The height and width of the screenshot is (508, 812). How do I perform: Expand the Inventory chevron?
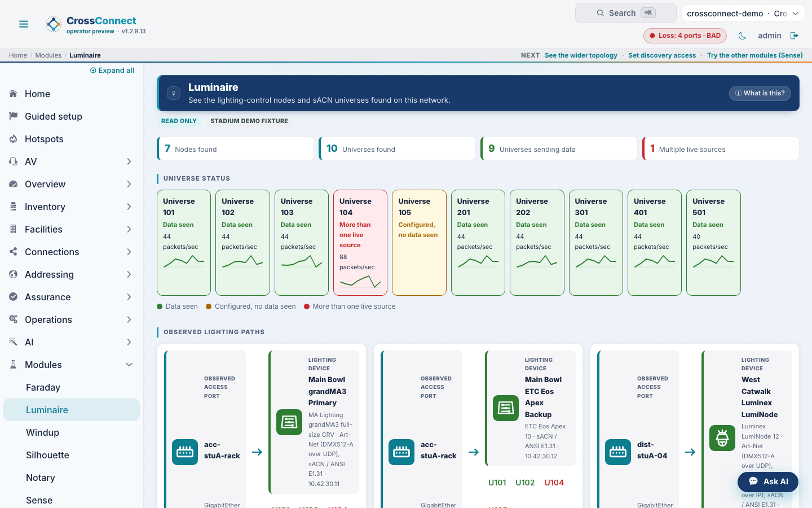(129, 207)
